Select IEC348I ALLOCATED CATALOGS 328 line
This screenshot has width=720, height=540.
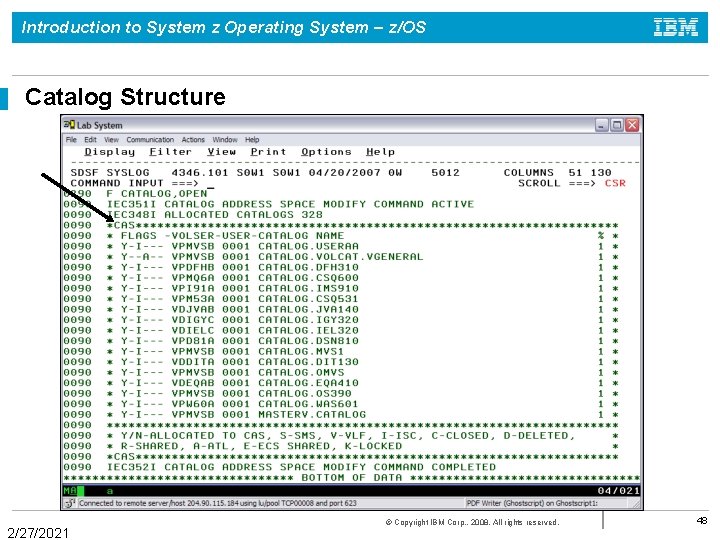214,215
